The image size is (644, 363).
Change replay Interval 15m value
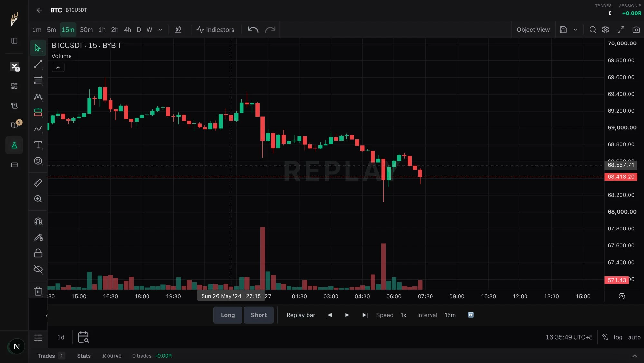pos(450,315)
